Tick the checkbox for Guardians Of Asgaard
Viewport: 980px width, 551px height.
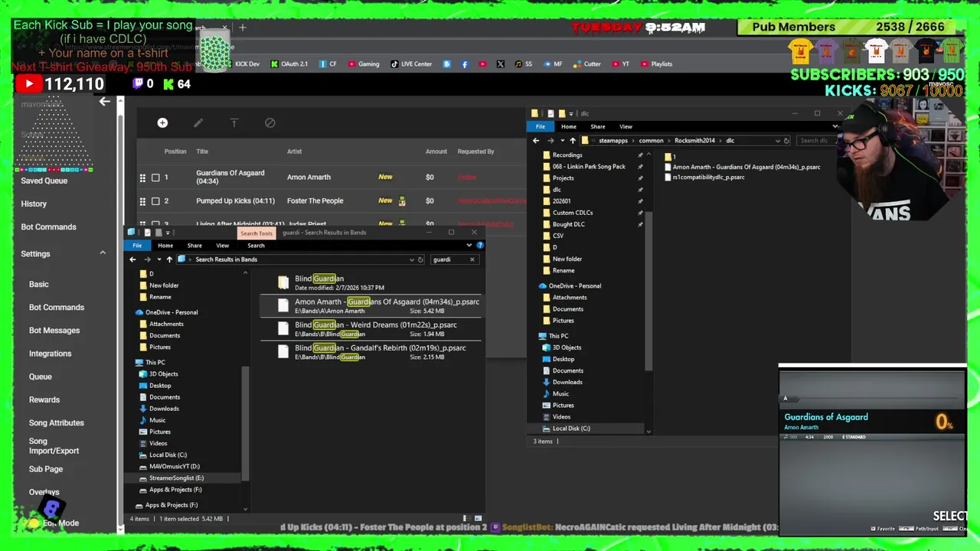click(155, 178)
